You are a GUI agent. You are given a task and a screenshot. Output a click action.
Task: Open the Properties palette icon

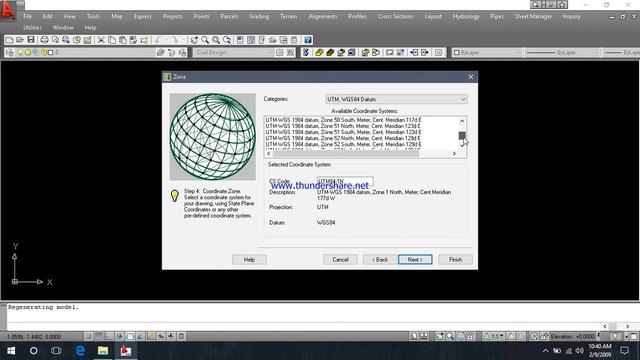pos(240,40)
